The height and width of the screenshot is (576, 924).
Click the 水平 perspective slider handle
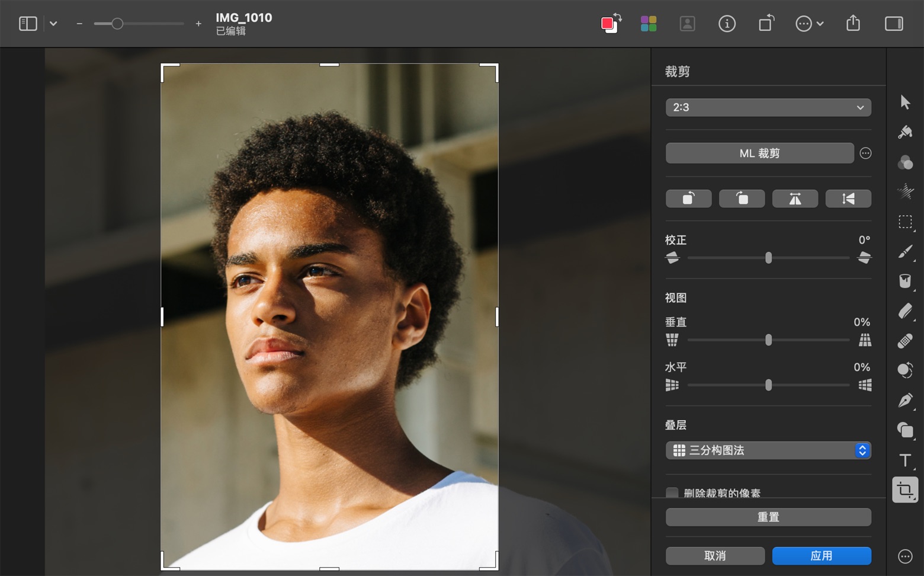pos(768,385)
